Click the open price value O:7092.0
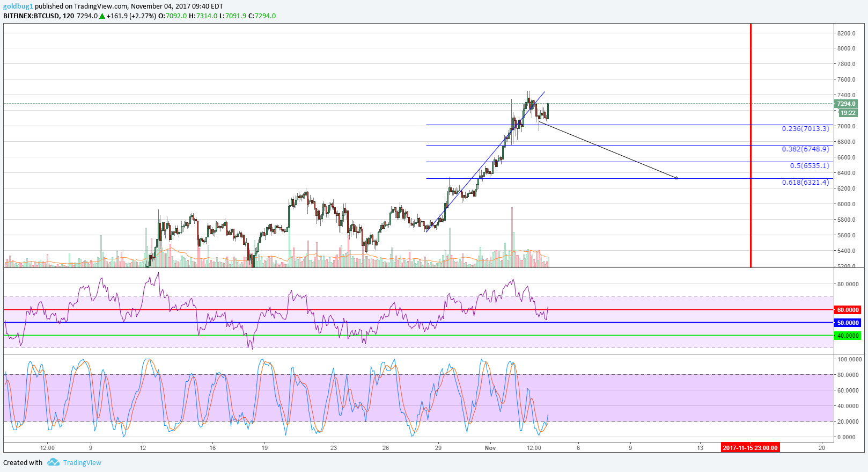The width and height of the screenshot is (868, 472). (x=173, y=16)
